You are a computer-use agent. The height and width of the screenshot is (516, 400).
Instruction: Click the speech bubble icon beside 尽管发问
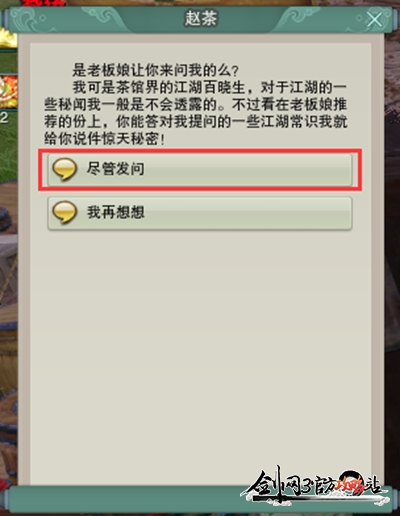click(x=65, y=169)
